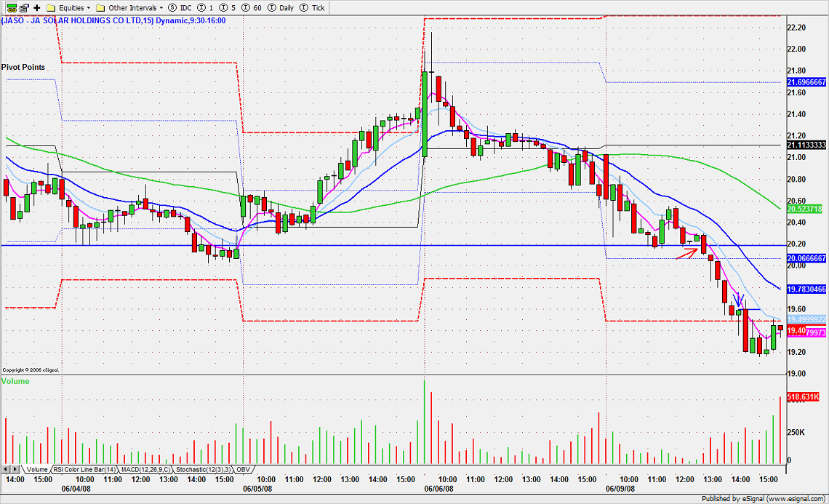
Task: Click the green 20.523718 moving average marker
Action: (805, 209)
